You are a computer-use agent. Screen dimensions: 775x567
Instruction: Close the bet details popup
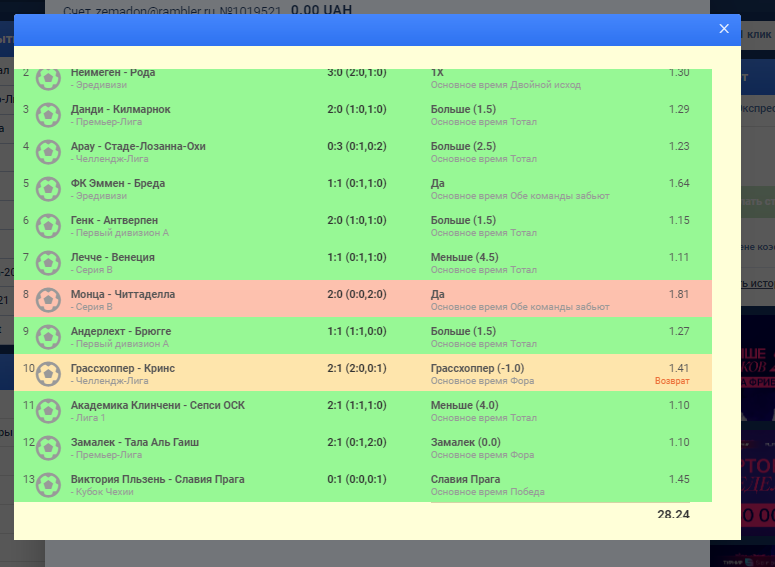pyautogui.click(x=724, y=29)
